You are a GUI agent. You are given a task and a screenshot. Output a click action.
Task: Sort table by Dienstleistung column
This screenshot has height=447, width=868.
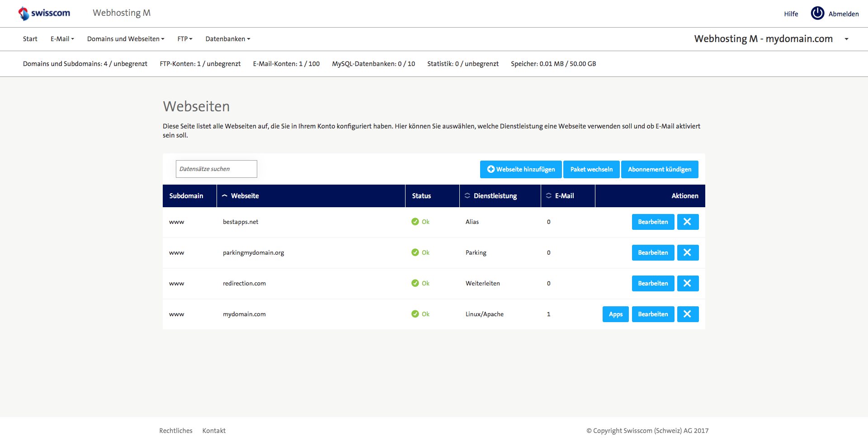point(495,196)
